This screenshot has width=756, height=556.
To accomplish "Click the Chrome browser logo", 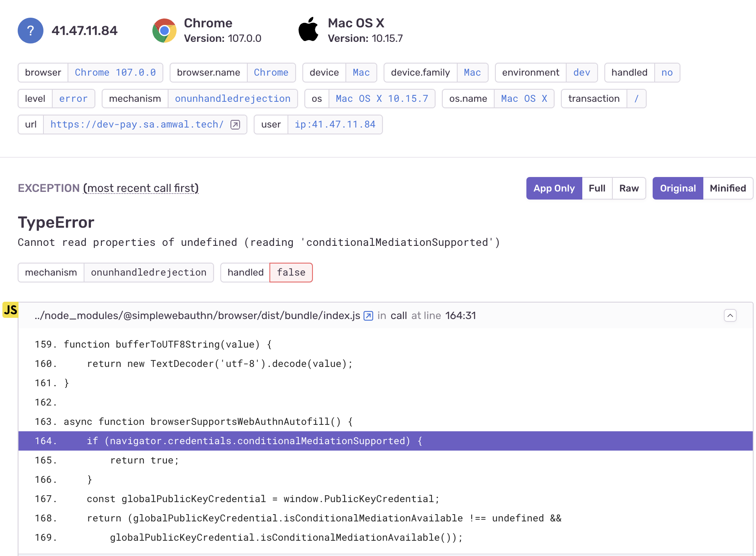I will point(164,30).
